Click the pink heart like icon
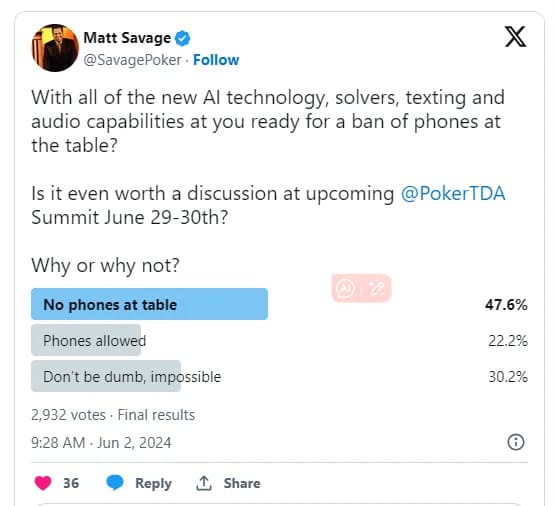Image resolution: width=554 pixels, height=506 pixels. click(x=43, y=483)
